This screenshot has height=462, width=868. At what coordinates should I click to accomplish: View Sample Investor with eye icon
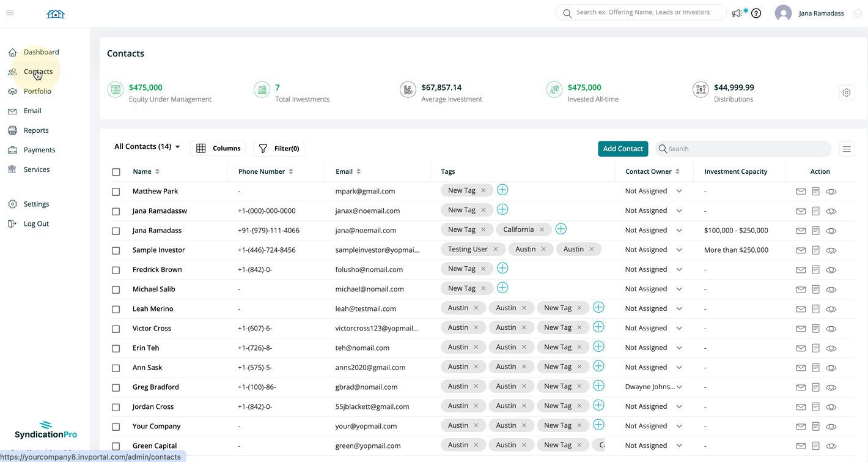coord(831,250)
